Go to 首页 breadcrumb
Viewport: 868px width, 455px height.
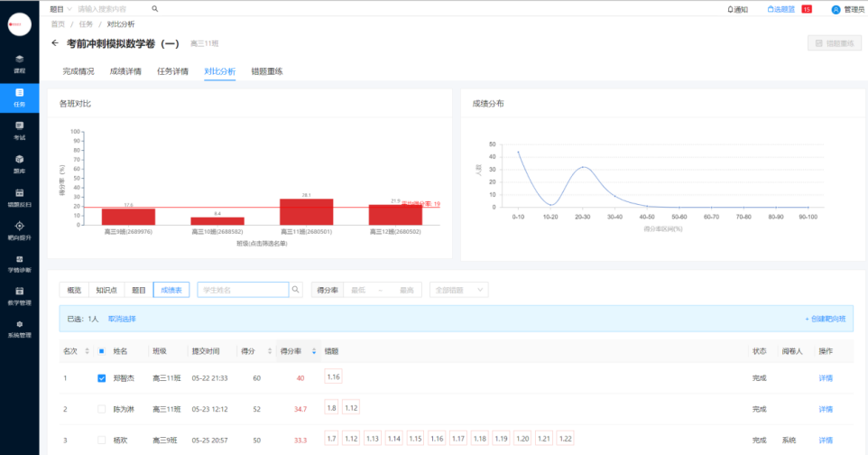(58, 24)
